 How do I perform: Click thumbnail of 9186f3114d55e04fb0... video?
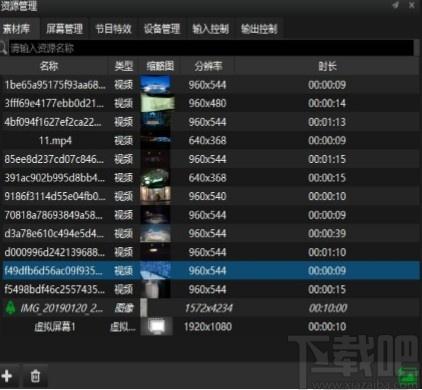[x=156, y=196]
